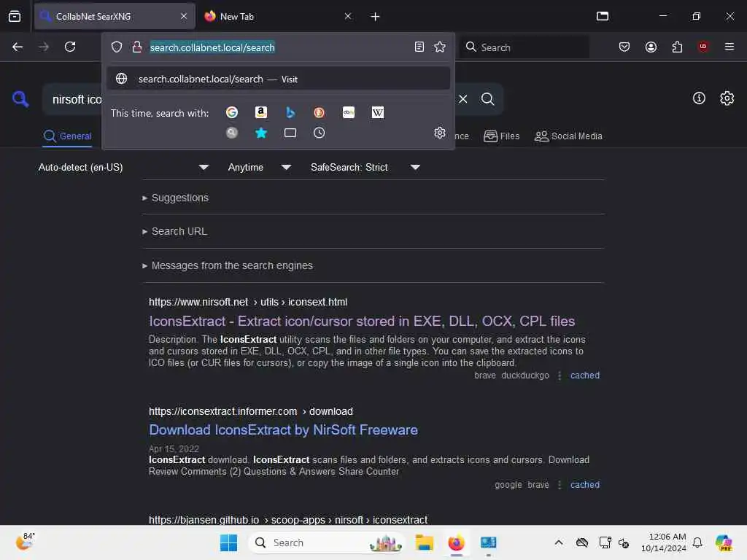
Task: Open weather widget showing 84°
Action: (x=25, y=541)
